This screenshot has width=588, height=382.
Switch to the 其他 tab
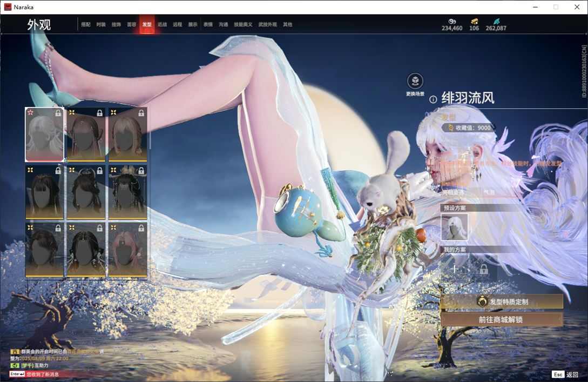click(288, 24)
